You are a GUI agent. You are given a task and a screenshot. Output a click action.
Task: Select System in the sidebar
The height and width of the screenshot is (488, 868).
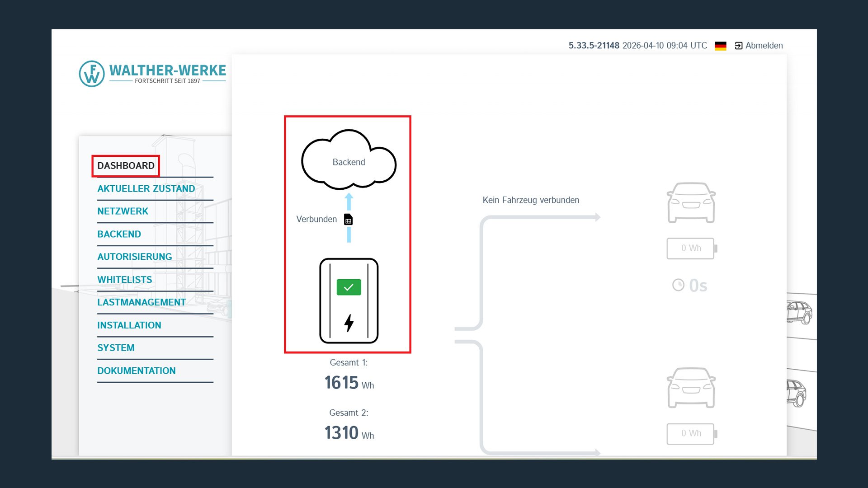coord(116,348)
